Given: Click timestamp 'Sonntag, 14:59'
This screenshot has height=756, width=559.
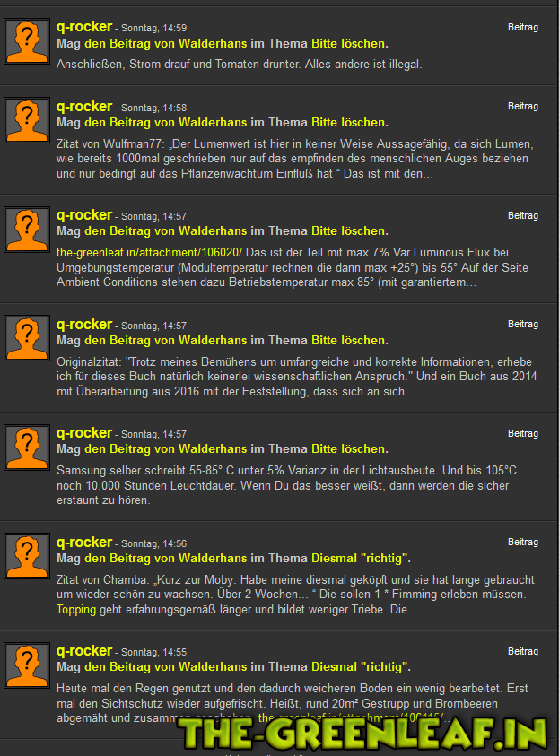Looking at the screenshot, I should tap(153, 29).
